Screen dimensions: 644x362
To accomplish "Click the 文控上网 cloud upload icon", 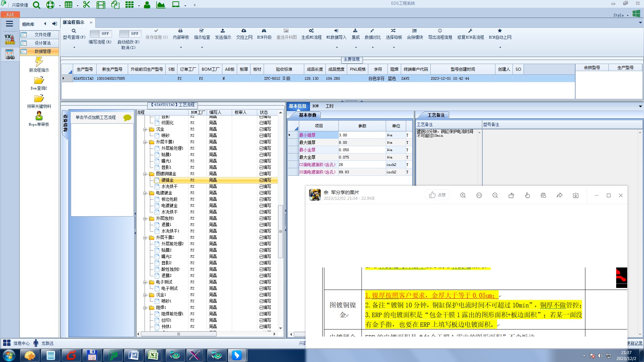I will click(x=244, y=31).
